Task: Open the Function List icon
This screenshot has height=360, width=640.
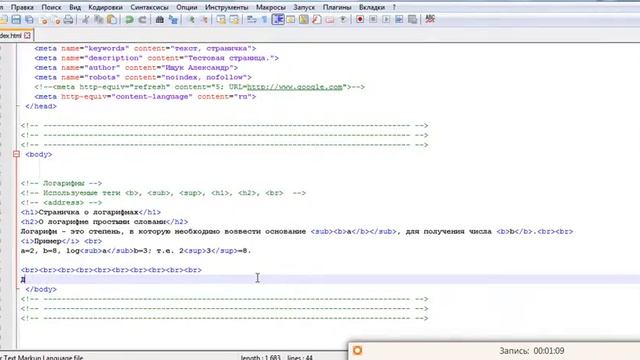Action: click(x=317, y=19)
